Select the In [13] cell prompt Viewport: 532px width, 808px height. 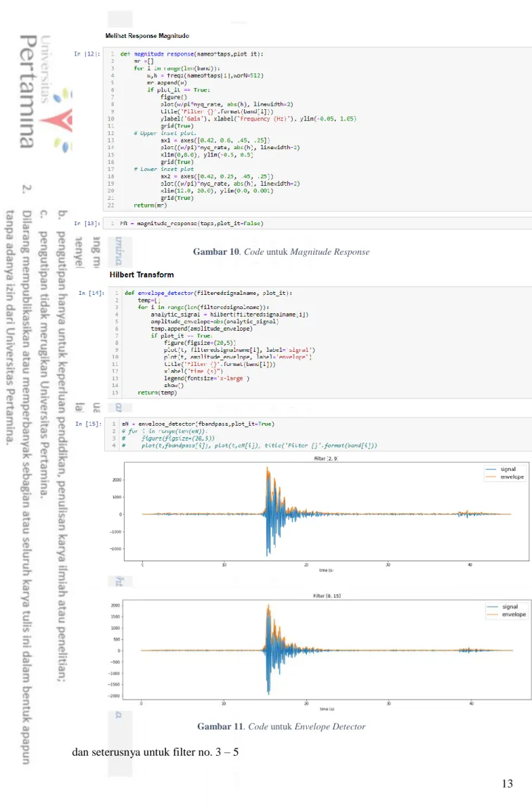(87, 224)
